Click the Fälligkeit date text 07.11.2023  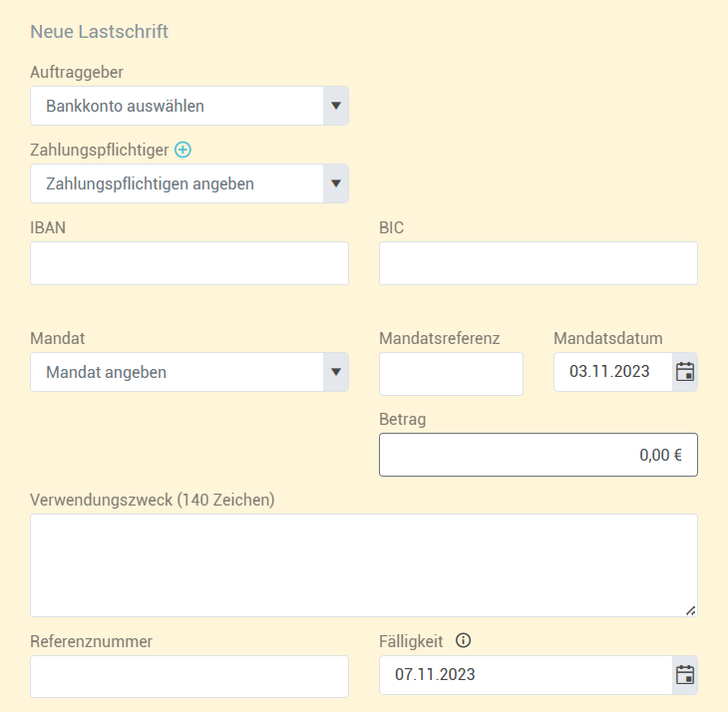435,675
